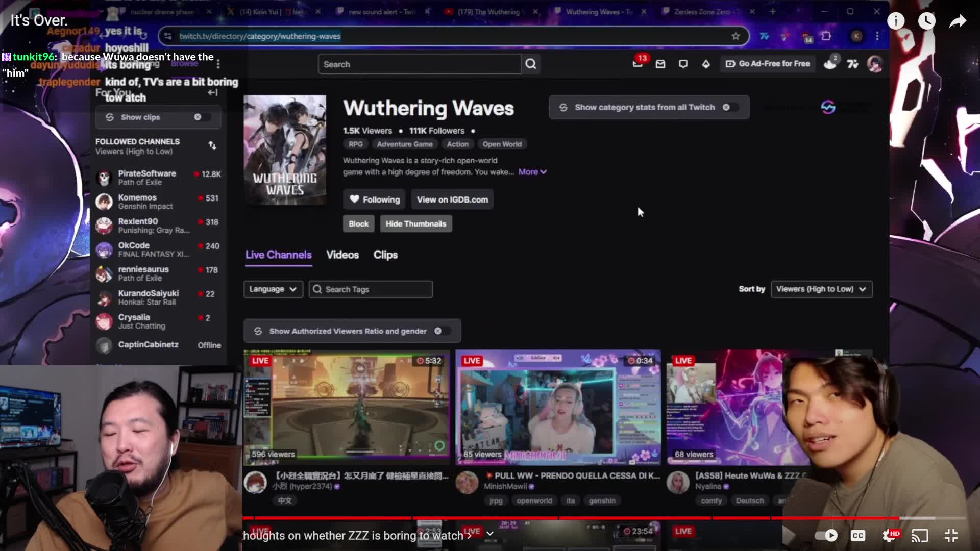The image size is (980, 551).
Task: Open the Language dropdown filter
Action: 273,289
